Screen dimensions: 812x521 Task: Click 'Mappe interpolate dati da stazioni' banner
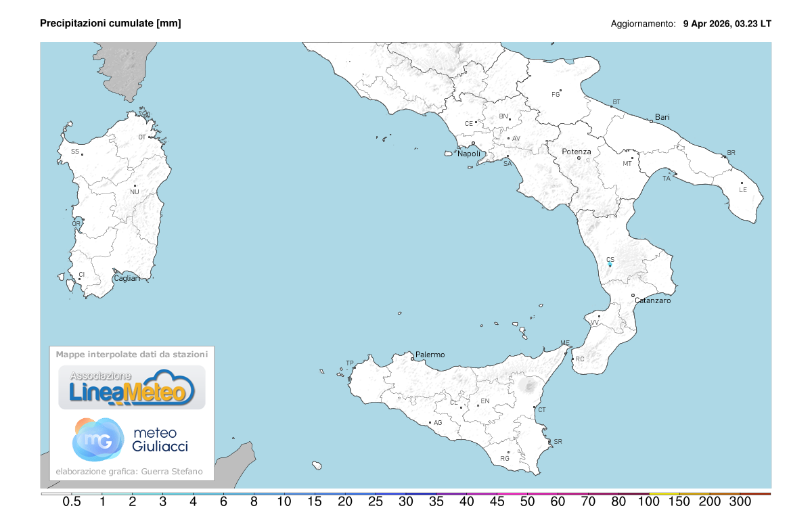tap(133, 354)
